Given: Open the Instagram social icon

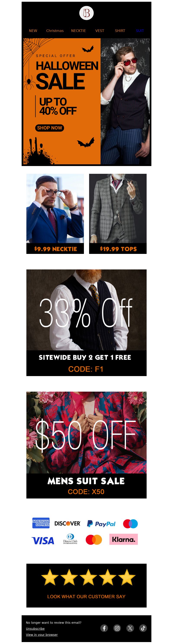Looking at the screenshot, I should [117, 628].
